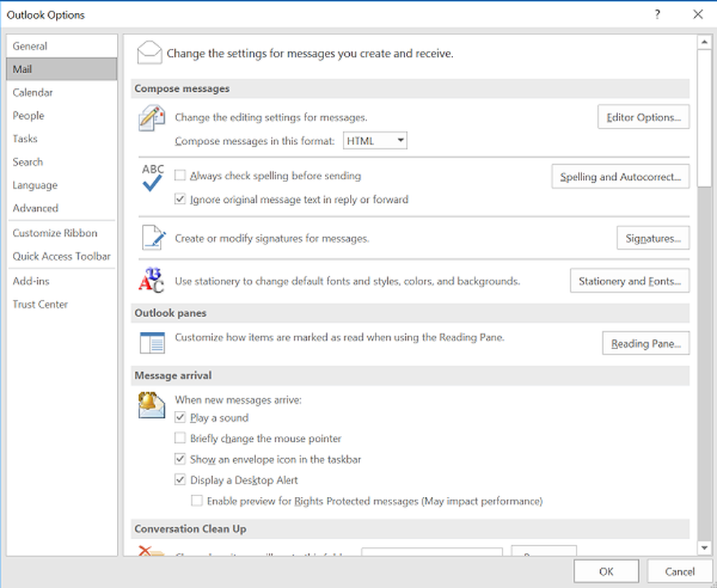This screenshot has width=717, height=588.
Task: Go to Add-ins page
Action: 62,281
